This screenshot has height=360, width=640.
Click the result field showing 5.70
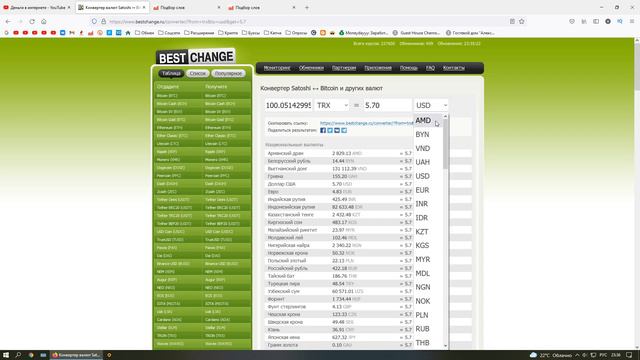(x=387, y=105)
